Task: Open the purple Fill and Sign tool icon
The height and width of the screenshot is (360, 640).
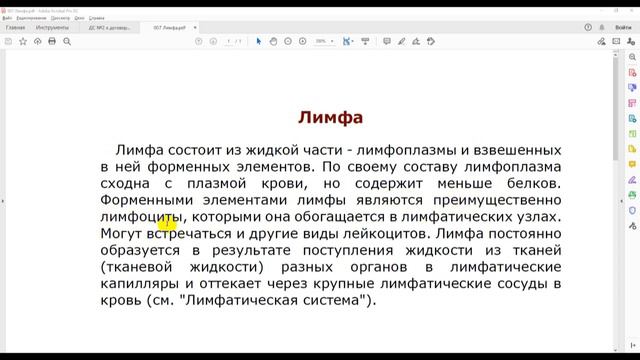Action: (632, 180)
